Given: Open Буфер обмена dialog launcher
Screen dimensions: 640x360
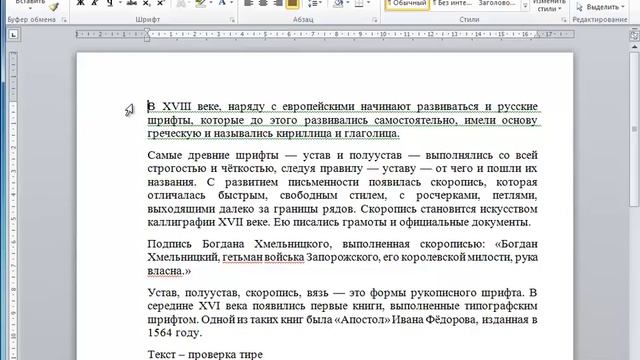Looking at the screenshot, I should [x=64, y=20].
